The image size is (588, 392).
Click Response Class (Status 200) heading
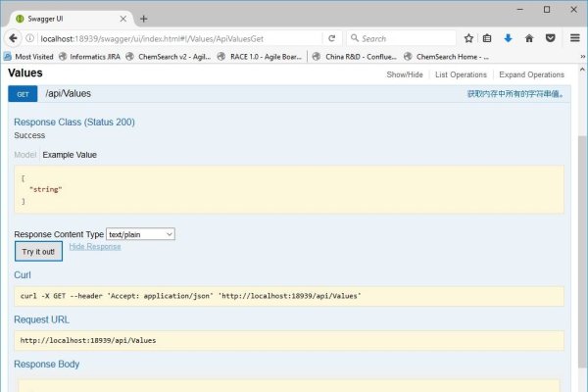pos(74,122)
